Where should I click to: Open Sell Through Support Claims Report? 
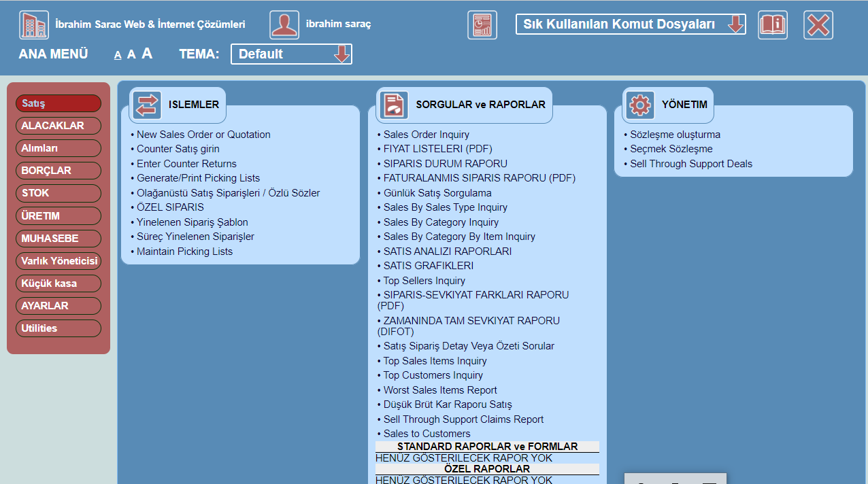pyautogui.click(x=463, y=419)
